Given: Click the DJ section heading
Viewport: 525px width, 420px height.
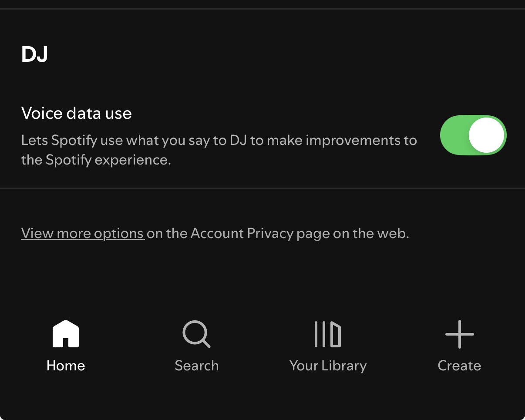Looking at the screenshot, I should tap(34, 55).
